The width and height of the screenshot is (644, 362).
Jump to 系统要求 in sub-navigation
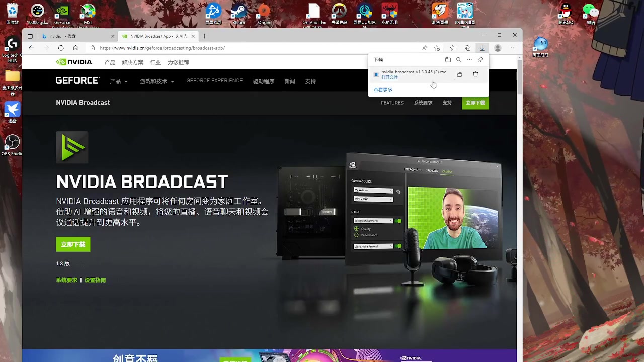pyautogui.click(x=423, y=103)
